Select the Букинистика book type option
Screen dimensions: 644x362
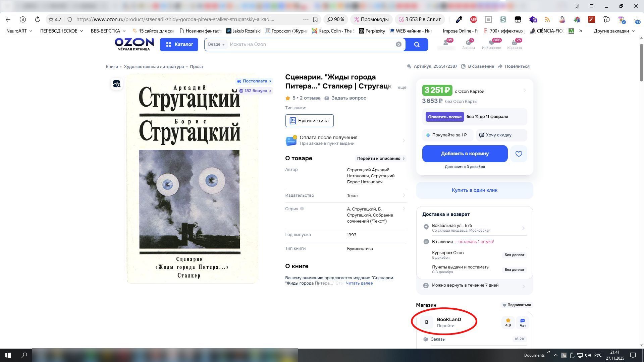309,121
